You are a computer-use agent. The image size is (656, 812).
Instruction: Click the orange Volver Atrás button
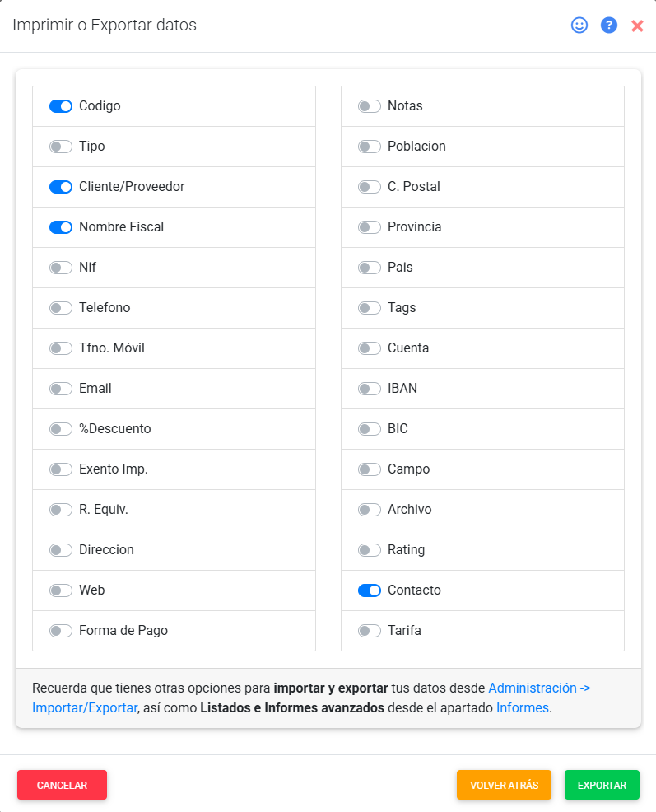click(x=504, y=785)
